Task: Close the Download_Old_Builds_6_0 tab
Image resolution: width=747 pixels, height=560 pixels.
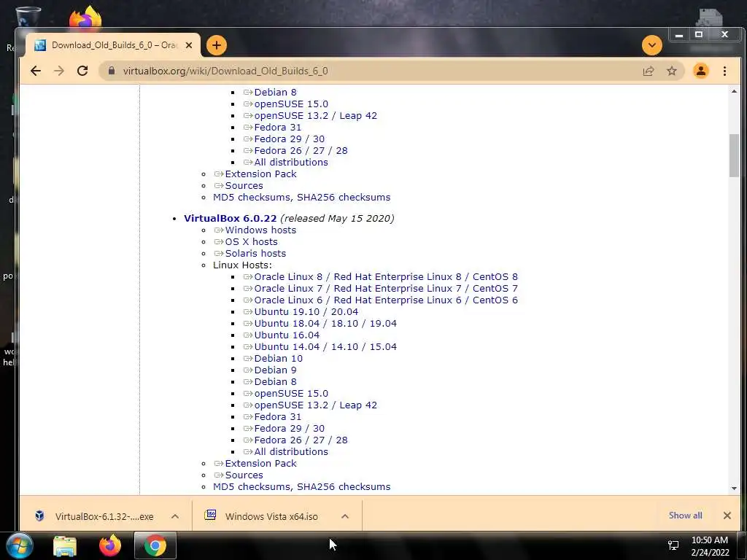Action: (189, 45)
